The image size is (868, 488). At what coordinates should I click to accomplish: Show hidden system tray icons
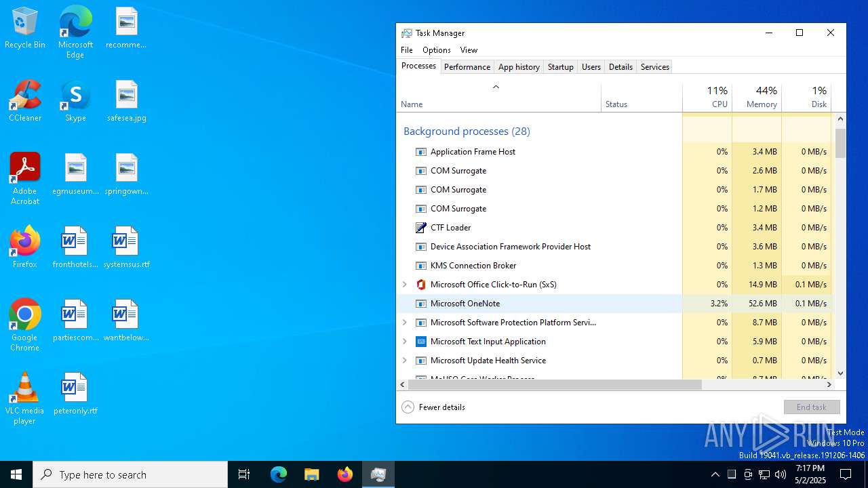715,474
